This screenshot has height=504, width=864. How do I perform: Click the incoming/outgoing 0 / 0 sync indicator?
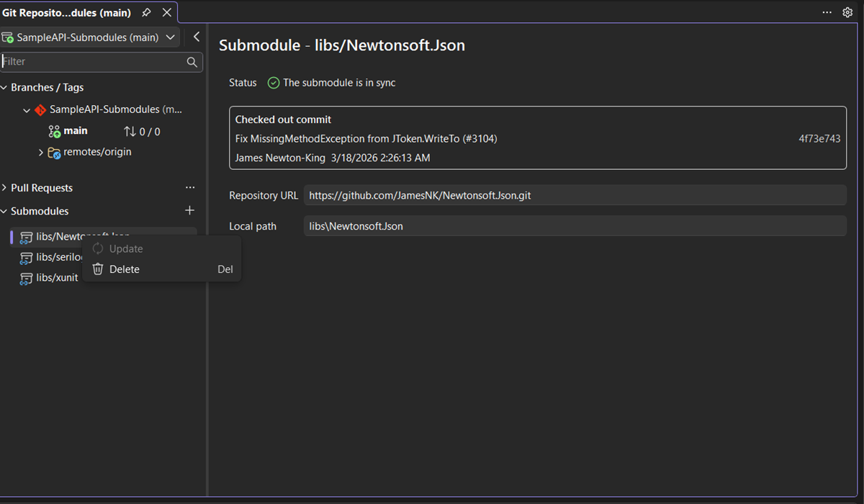pyautogui.click(x=142, y=132)
